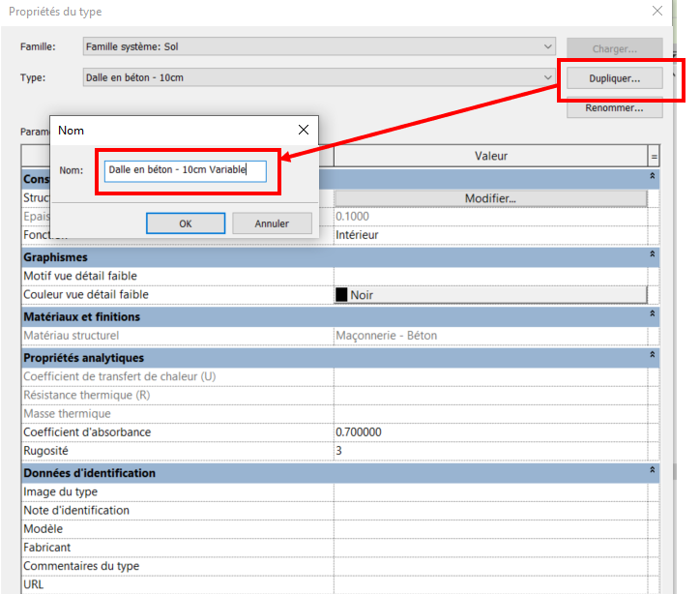Image resolution: width=700 pixels, height=594 pixels.
Task: Select the Coefficient d'absorbance value cell
Action: tap(490, 431)
